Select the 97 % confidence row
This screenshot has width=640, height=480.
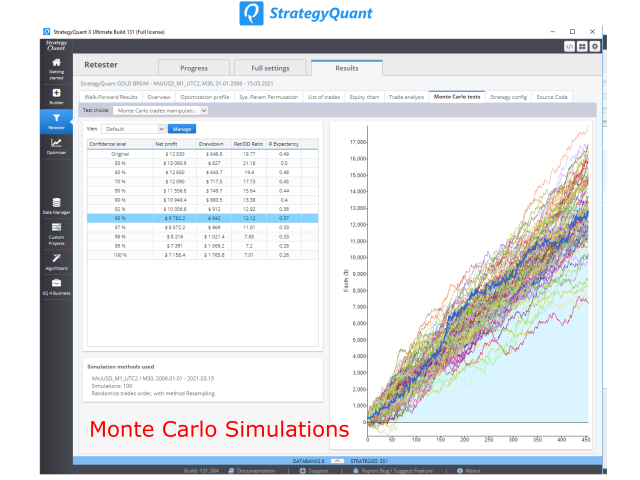click(x=203, y=227)
